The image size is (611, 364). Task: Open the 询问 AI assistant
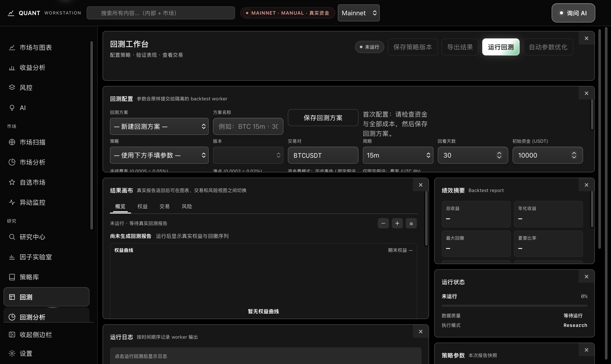point(573,13)
